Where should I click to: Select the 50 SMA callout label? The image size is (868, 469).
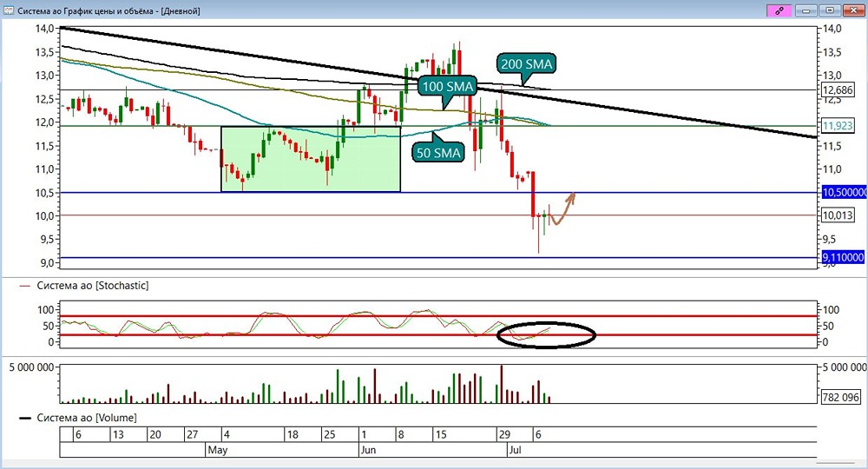437,153
